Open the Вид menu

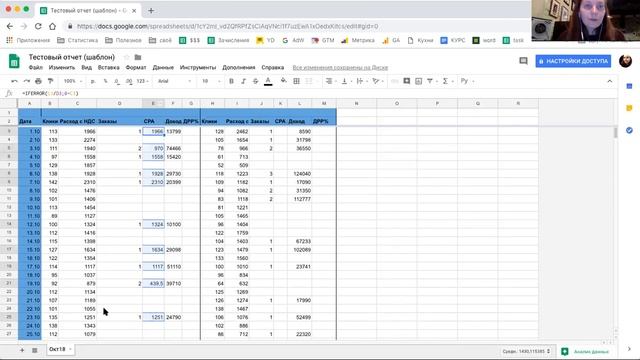pyautogui.click(x=87, y=67)
